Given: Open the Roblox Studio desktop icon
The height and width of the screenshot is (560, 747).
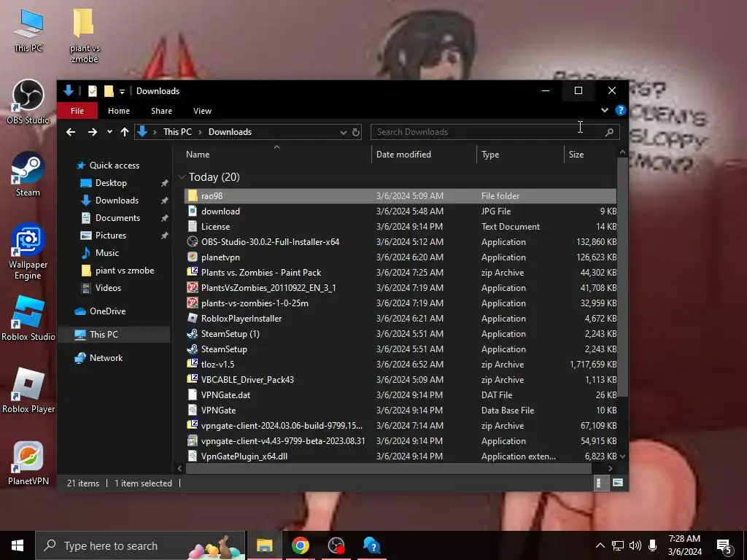Looking at the screenshot, I should pos(28,318).
